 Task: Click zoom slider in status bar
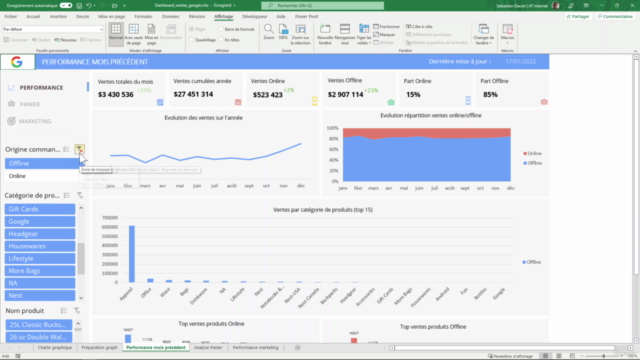point(603,356)
